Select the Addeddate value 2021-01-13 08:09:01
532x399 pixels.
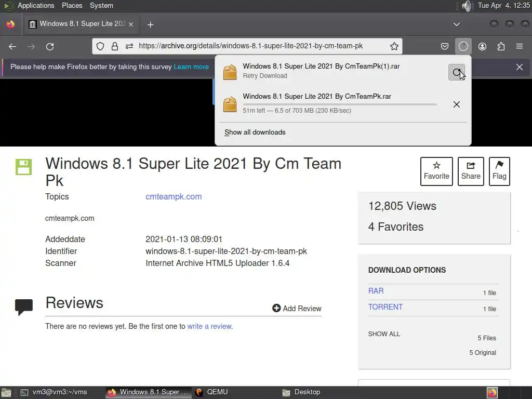pos(183,239)
